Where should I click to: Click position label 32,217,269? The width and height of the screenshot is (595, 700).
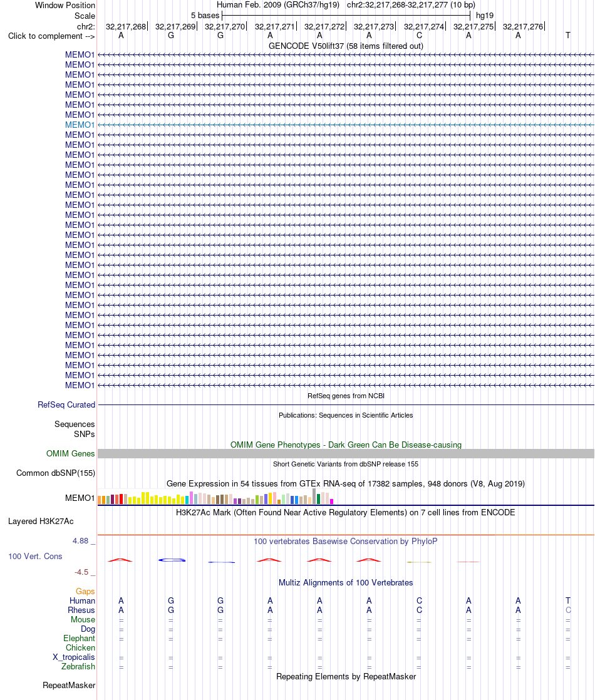point(175,26)
